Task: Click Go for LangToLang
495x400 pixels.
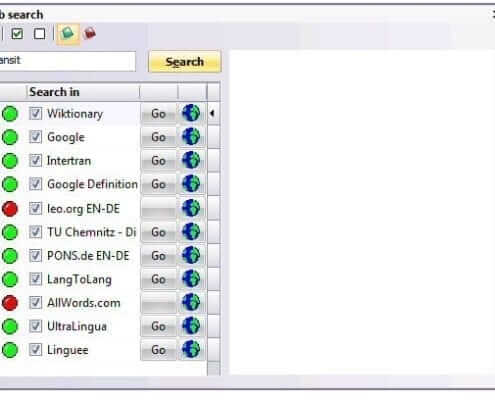Action: coord(158,279)
